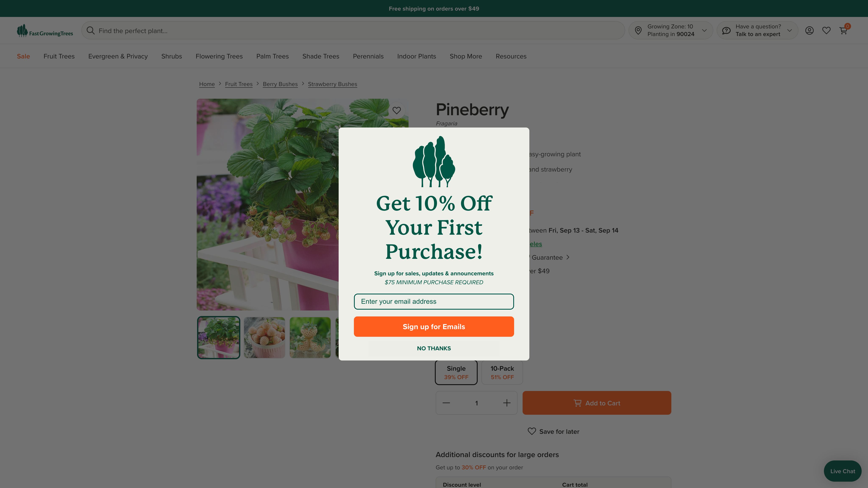Favorite the product with image heart icon
This screenshot has width=868, height=488.
397,111
